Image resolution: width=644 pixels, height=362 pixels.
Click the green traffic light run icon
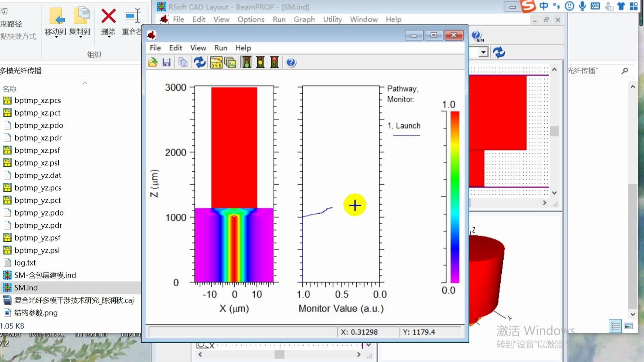coord(247,62)
